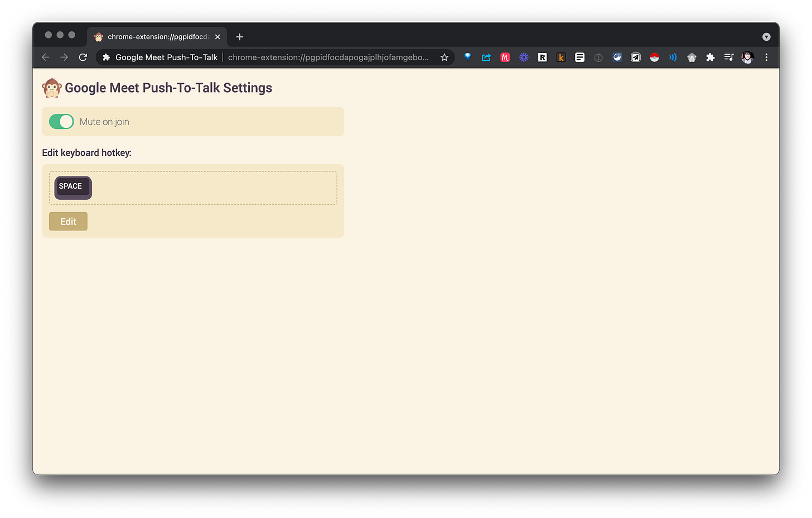812x518 pixels.
Task: Open the white lines note extension icon
Action: coord(580,57)
